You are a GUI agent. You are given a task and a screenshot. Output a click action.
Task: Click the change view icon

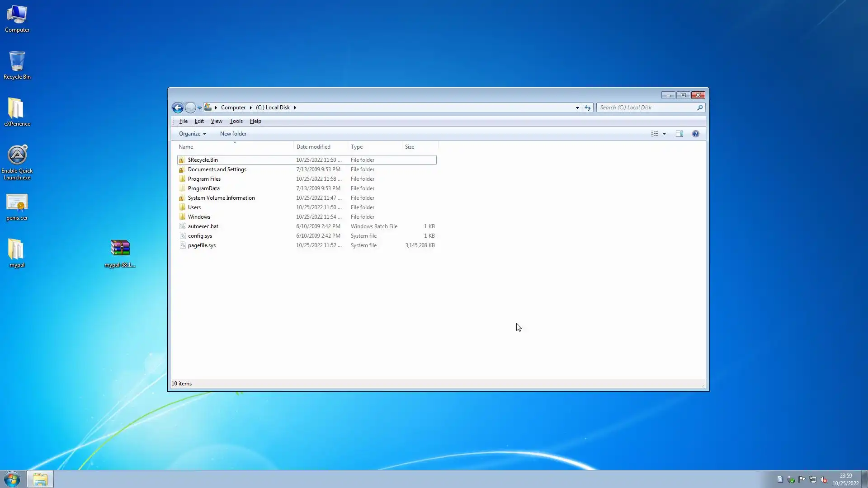click(x=654, y=134)
